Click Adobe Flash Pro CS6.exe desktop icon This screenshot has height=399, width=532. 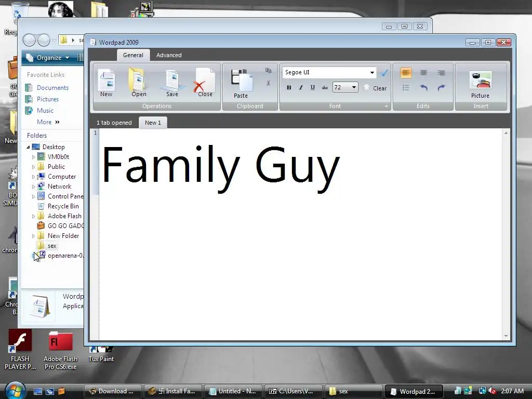[x=60, y=350]
